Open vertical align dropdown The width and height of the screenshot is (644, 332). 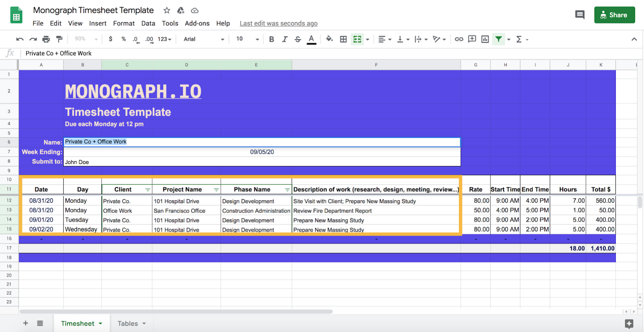[403, 39]
